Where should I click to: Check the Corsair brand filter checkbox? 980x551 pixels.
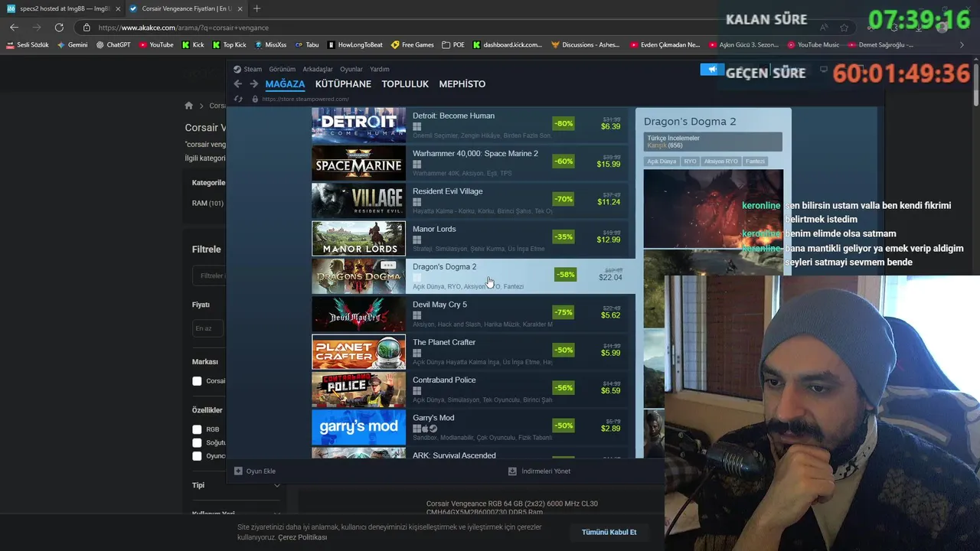coord(197,381)
